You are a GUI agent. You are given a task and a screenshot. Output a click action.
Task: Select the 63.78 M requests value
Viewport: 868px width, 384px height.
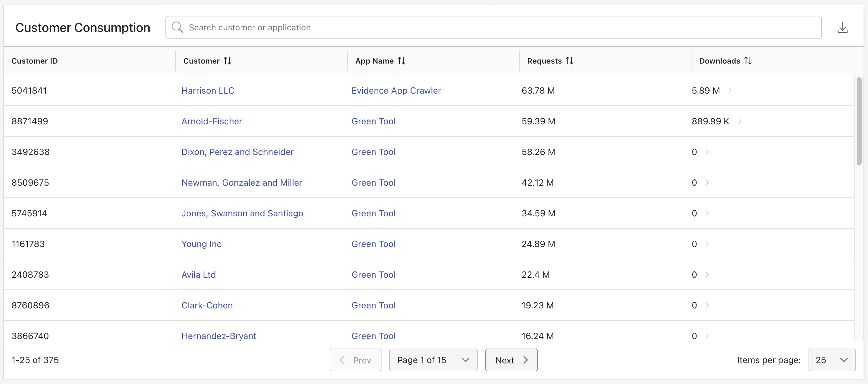coord(538,90)
